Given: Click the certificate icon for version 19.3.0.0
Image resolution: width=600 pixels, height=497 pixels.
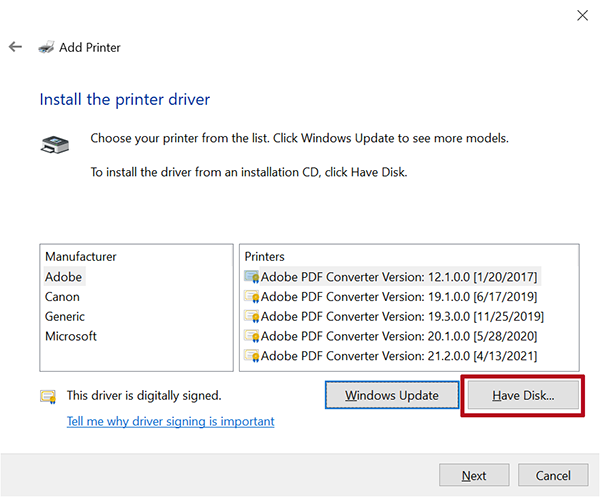Looking at the screenshot, I should (252, 316).
